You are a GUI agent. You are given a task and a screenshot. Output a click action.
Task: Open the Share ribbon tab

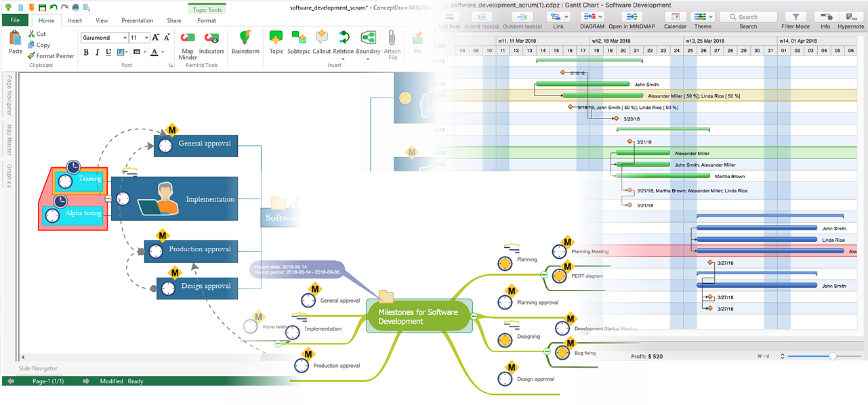174,20
